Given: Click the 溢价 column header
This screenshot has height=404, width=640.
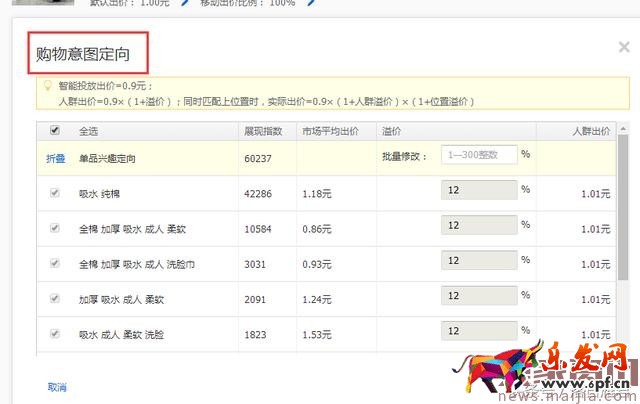Looking at the screenshot, I should (392, 131).
